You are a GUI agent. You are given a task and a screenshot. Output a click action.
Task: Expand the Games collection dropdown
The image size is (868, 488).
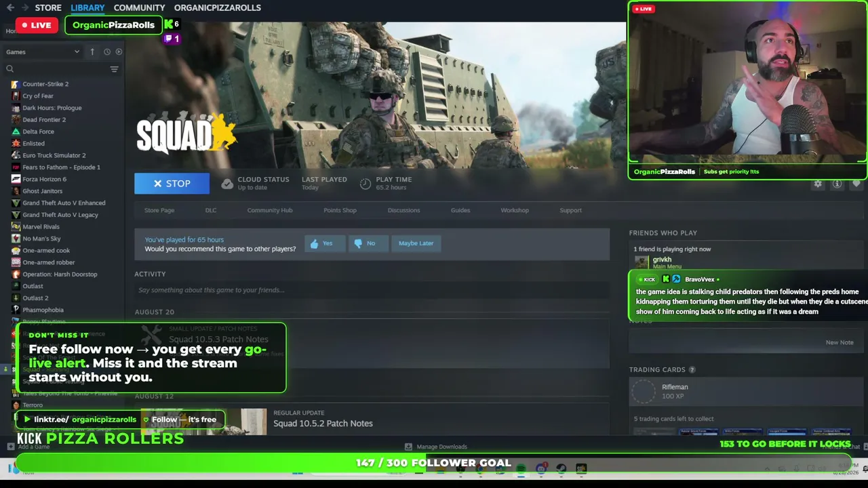43,52
